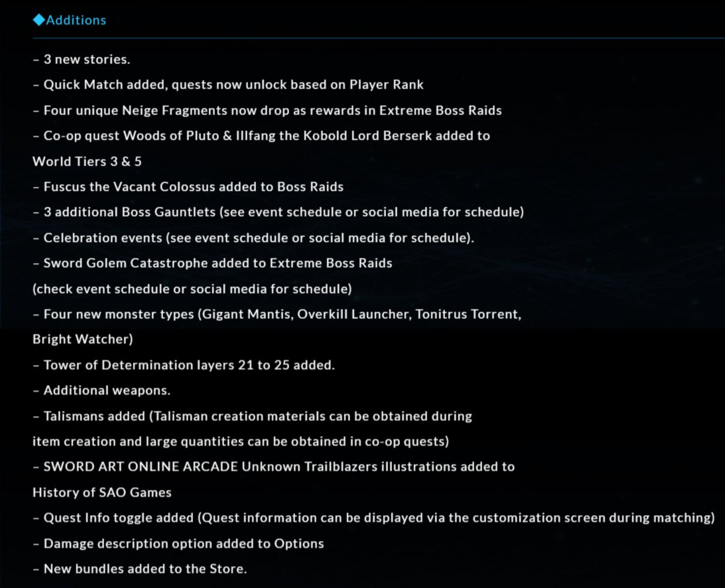Image resolution: width=725 pixels, height=588 pixels.
Task: Click the Woods of Pluto co-op quest line
Action: (261, 135)
